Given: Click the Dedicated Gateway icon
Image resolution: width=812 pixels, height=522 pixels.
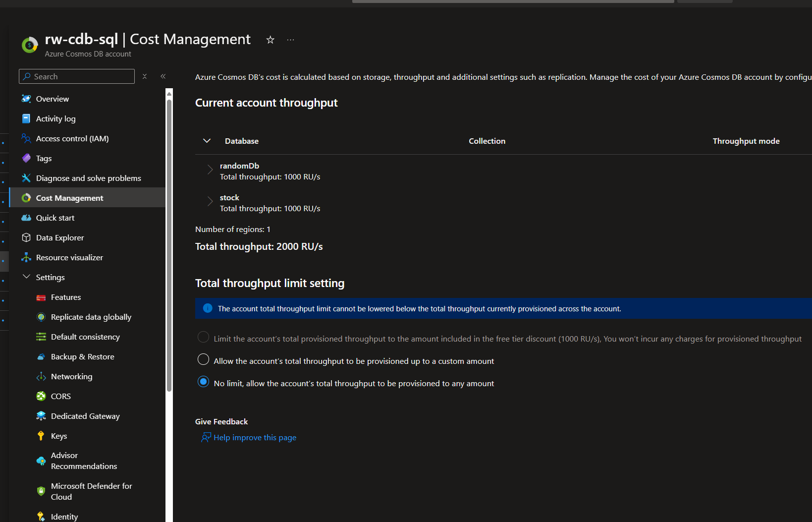Looking at the screenshot, I should click(41, 416).
